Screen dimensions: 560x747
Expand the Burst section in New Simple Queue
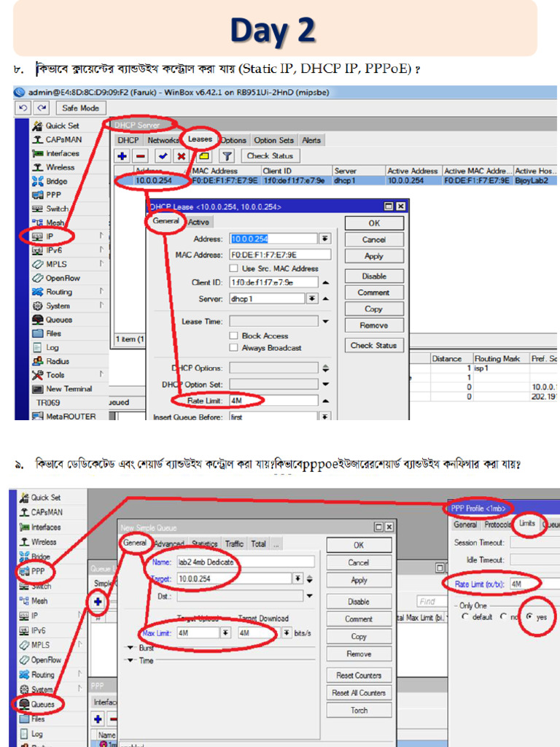point(130,648)
